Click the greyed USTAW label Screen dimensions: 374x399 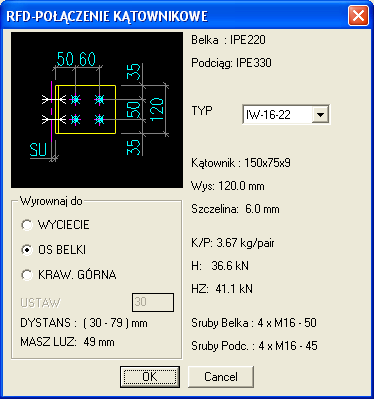[40, 303]
